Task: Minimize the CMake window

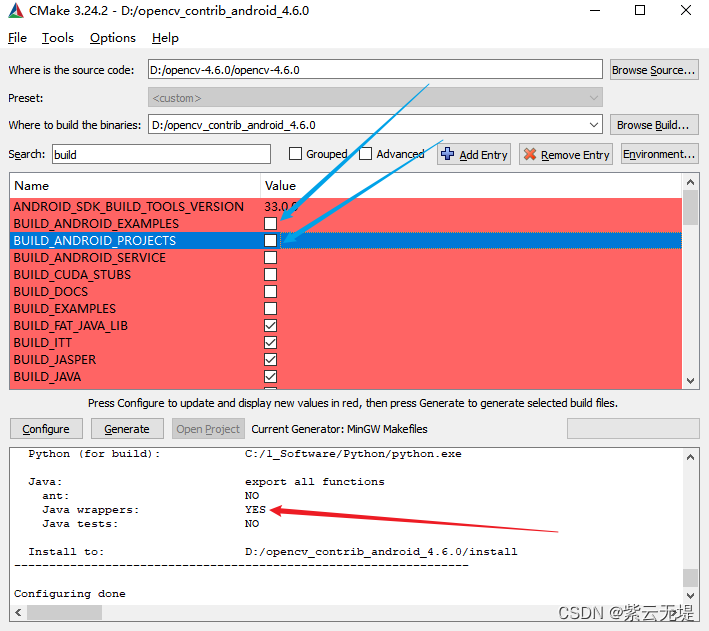Action: coord(595,10)
